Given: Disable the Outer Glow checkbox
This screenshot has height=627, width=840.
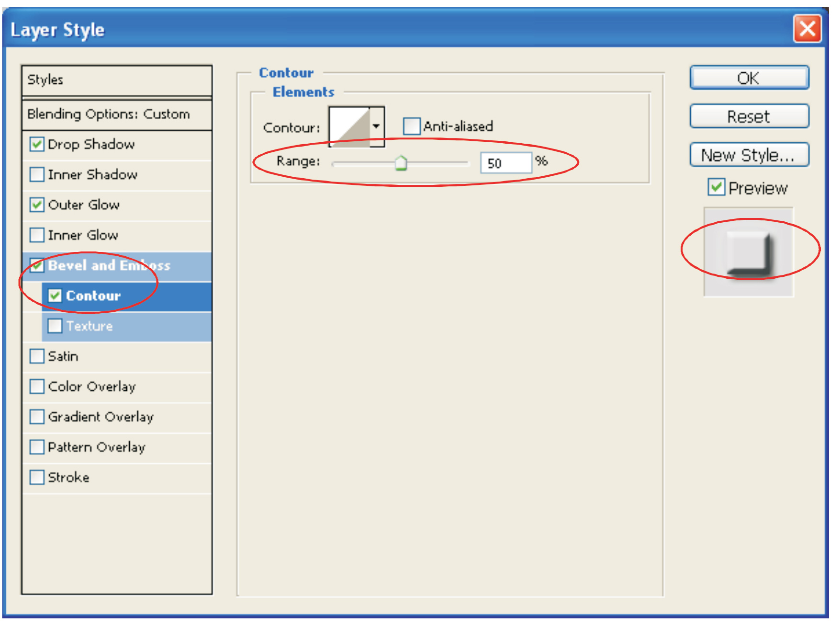Looking at the screenshot, I should [x=37, y=205].
